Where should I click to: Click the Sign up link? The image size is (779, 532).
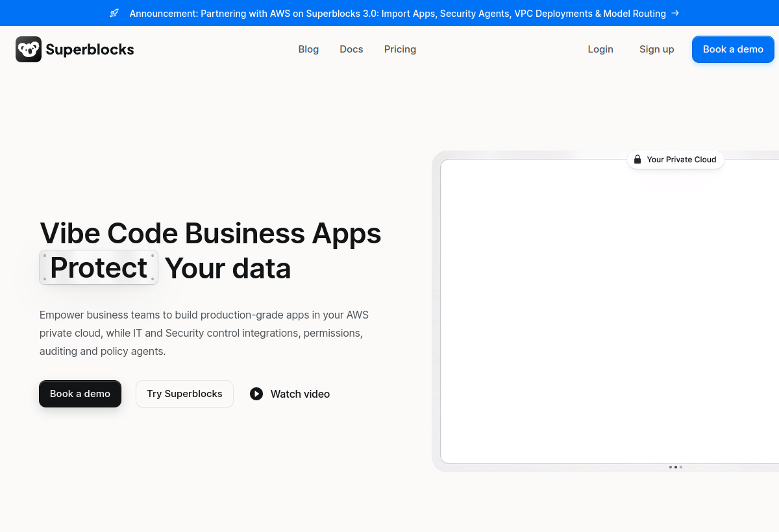pos(656,49)
